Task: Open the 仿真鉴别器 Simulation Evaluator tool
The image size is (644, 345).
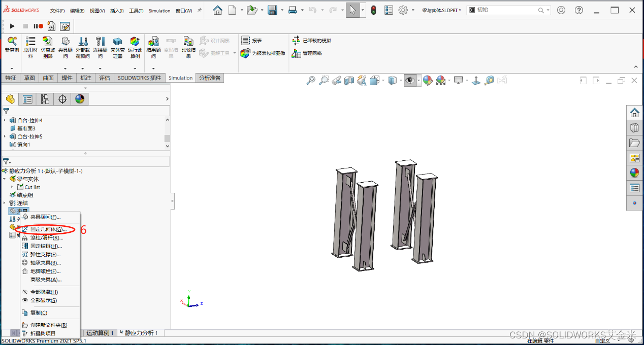Action: (48, 42)
